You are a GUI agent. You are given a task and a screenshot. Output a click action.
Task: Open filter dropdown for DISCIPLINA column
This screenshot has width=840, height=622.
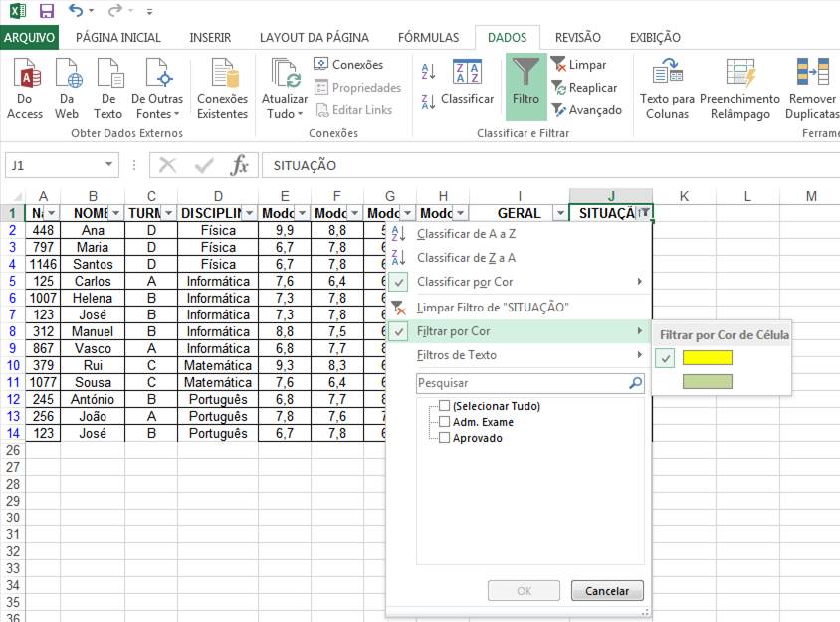(x=249, y=213)
